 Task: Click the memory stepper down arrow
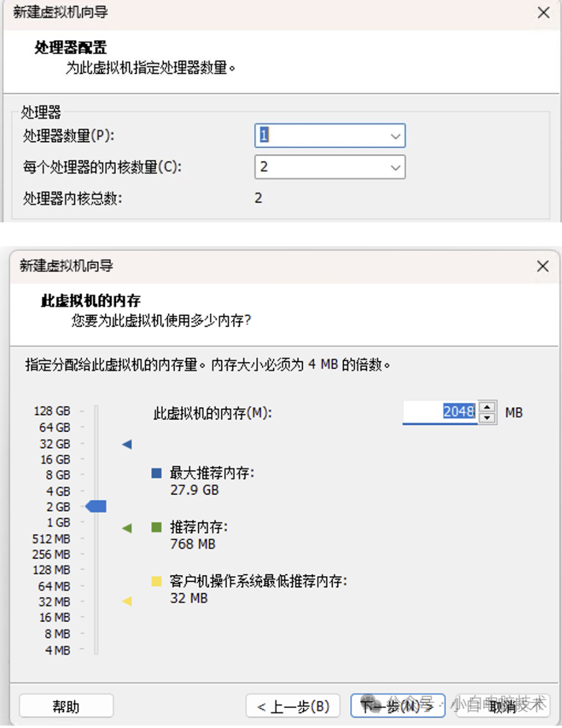486,417
